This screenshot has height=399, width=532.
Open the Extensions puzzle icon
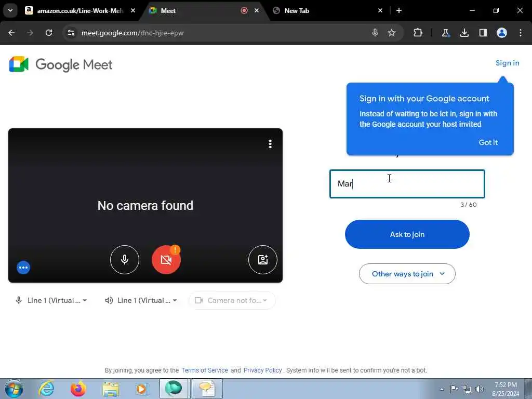418,33
